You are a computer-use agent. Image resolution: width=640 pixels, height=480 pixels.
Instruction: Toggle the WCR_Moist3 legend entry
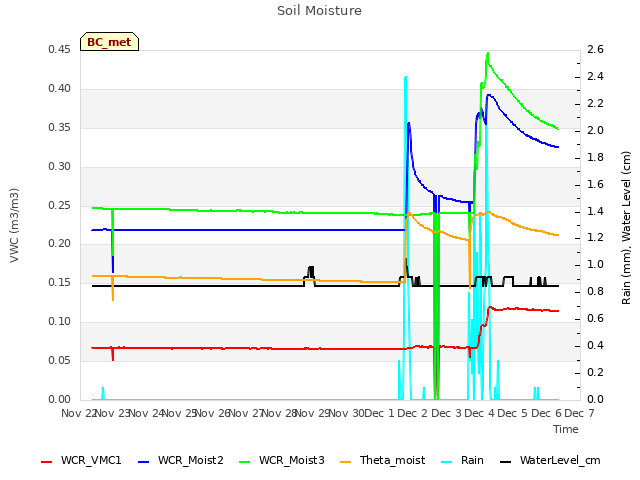282,460
